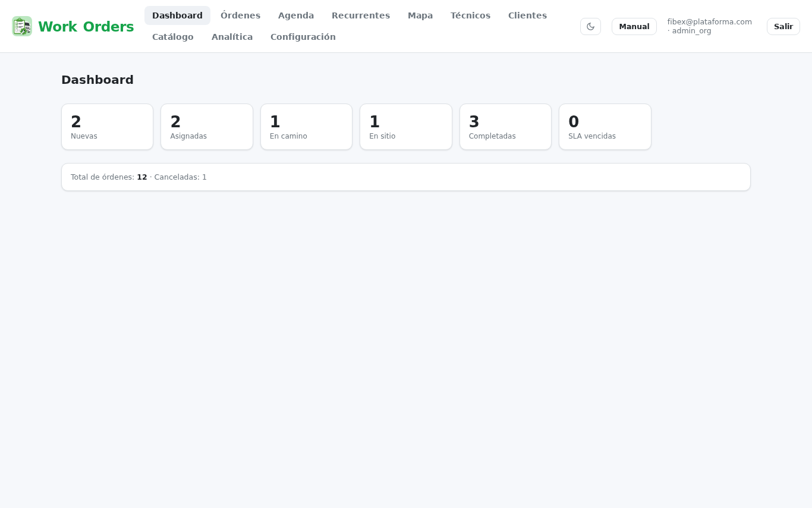Toggle dark mode with the moon icon
The height and width of the screenshot is (508, 812).
(590, 26)
